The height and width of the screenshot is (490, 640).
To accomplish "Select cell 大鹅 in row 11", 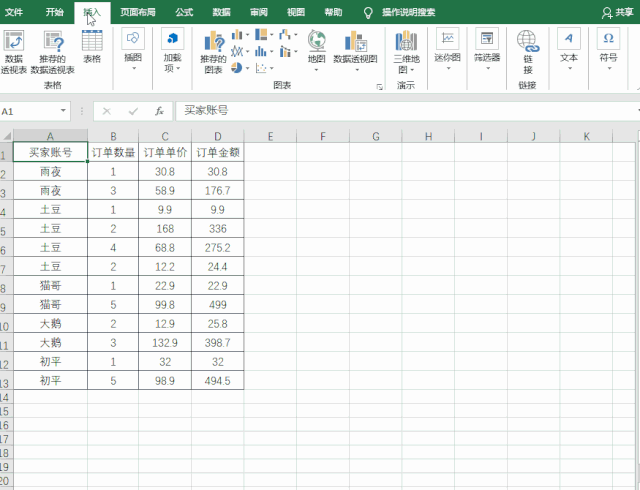I will coord(50,343).
